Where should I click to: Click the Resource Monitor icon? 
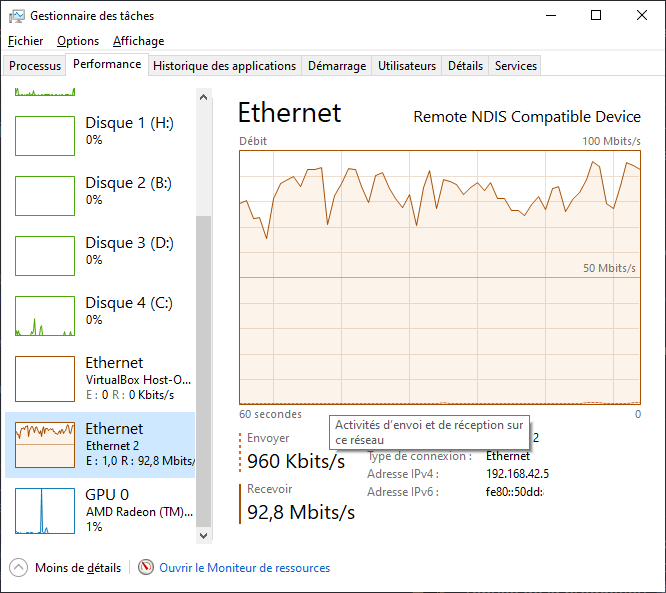(x=146, y=568)
